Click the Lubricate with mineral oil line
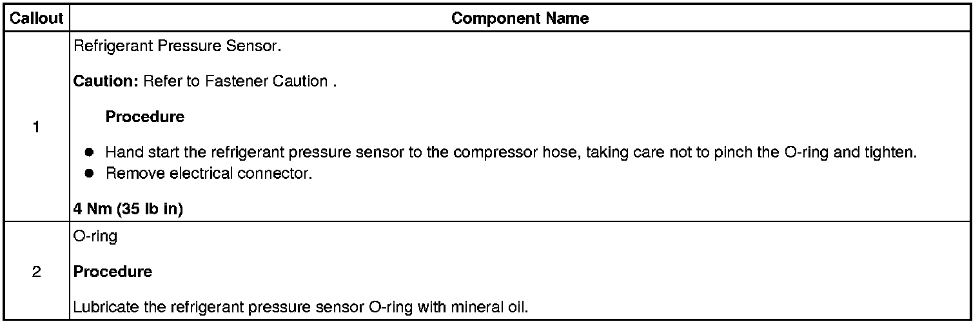Screen dimensions: 980x324 click(300, 307)
